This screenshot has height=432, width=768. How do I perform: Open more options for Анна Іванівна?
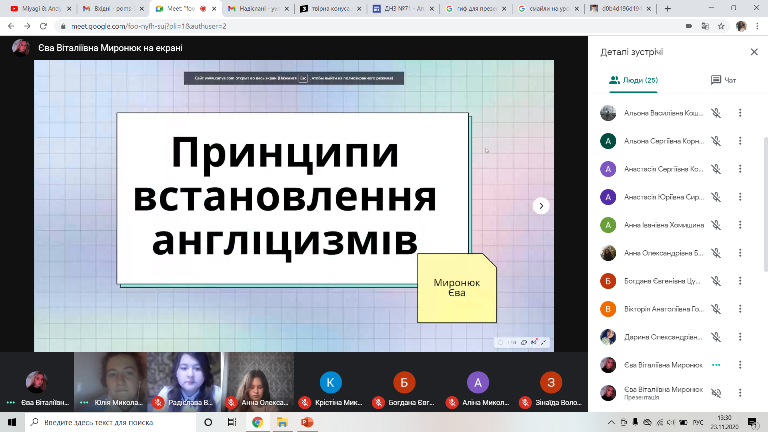(740, 225)
